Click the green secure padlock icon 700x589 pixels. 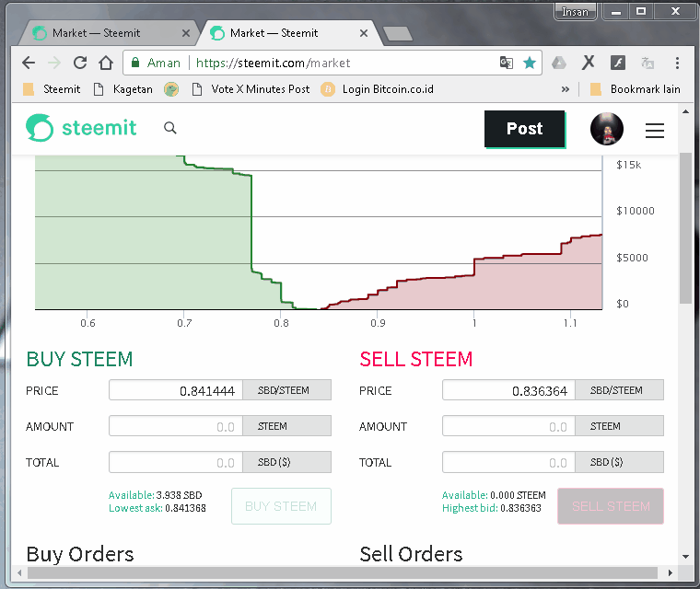(x=135, y=63)
